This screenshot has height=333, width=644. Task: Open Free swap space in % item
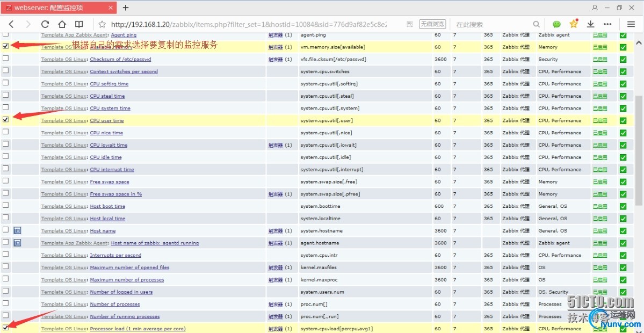click(116, 194)
